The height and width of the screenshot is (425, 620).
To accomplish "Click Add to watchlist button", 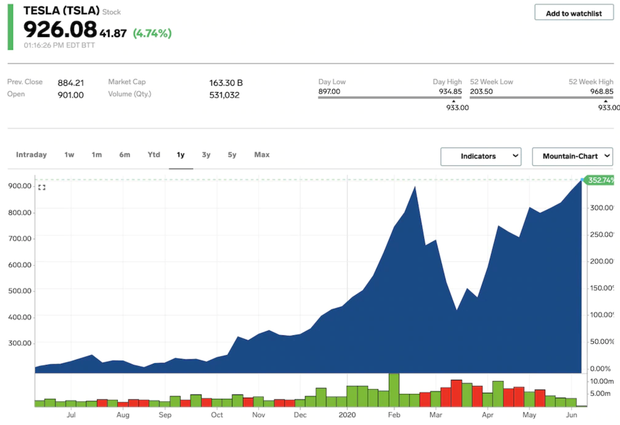I will 573,13.
